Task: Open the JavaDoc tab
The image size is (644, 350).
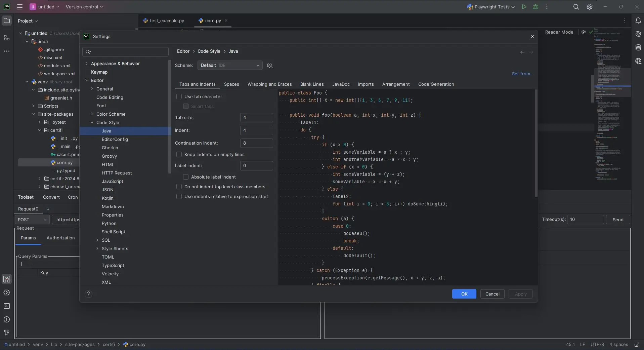Action: point(341,84)
